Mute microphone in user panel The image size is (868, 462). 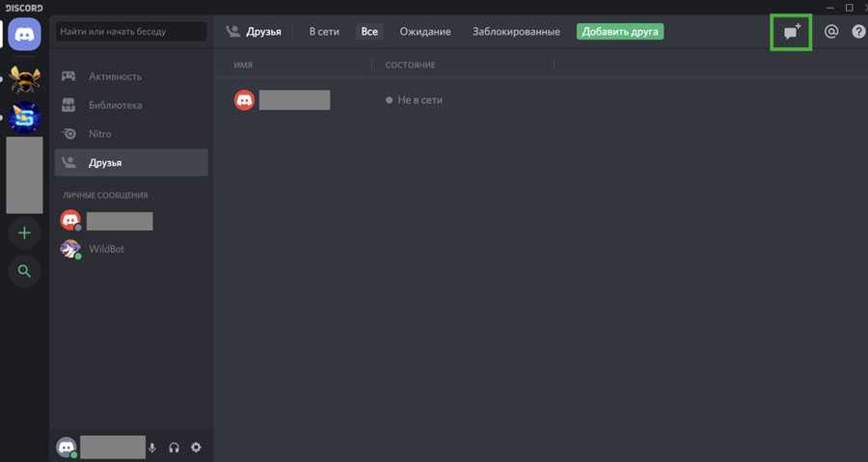tap(152, 448)
